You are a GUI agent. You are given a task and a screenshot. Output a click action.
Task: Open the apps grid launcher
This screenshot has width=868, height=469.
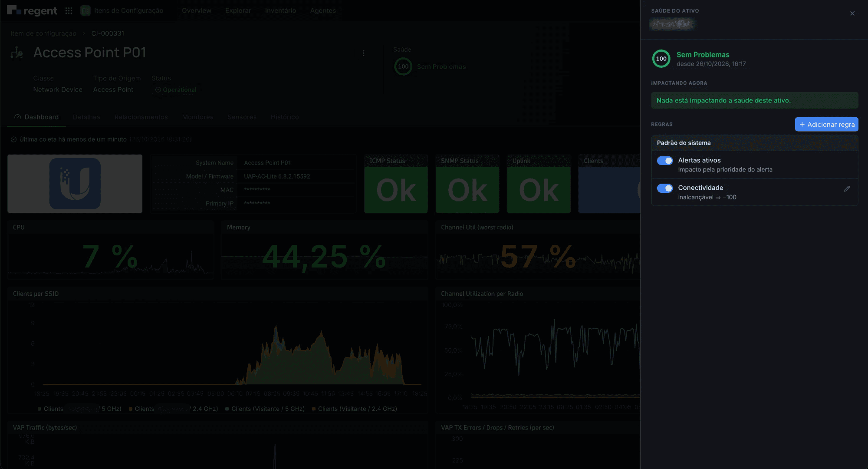[69, 10]
